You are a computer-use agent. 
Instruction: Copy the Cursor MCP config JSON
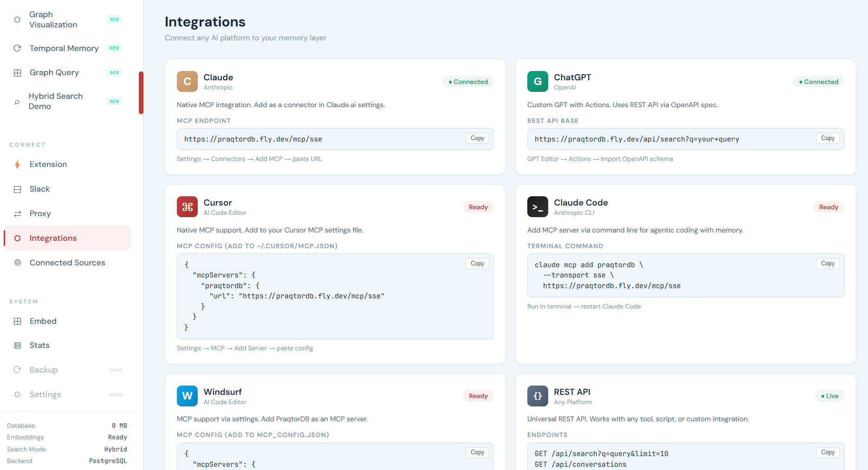[x=477, y=263]
